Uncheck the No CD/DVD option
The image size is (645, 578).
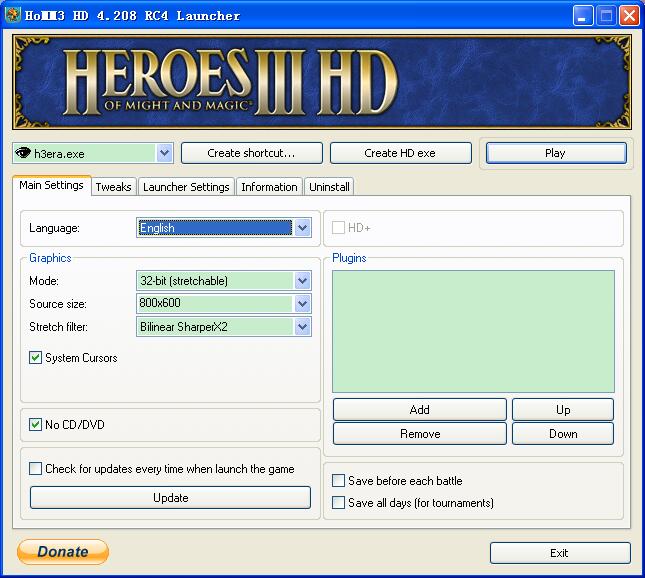point(35,424)
